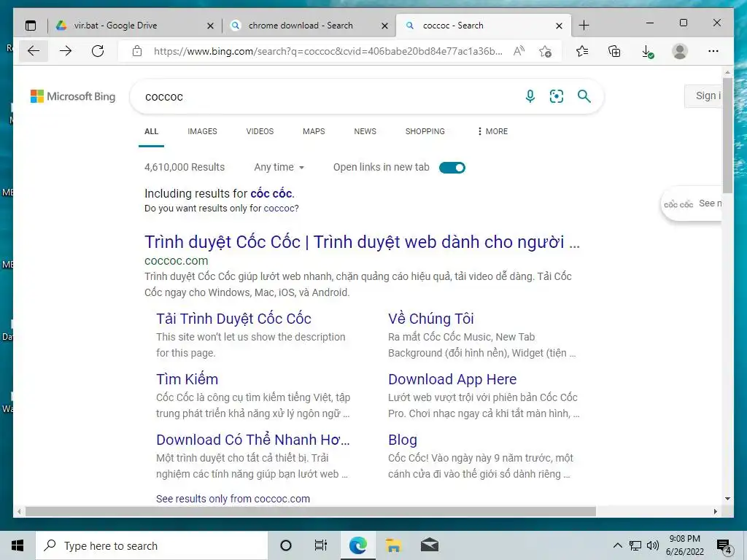Image resolution: width=747 pixels, height=560 pixels.
Task: Open the profile avatar icon
Action: pos(680,51)
